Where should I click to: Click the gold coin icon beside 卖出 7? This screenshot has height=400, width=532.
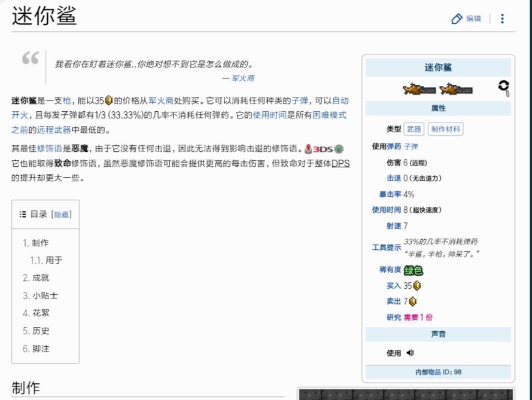pyautogui.click(x=412, y=301)
